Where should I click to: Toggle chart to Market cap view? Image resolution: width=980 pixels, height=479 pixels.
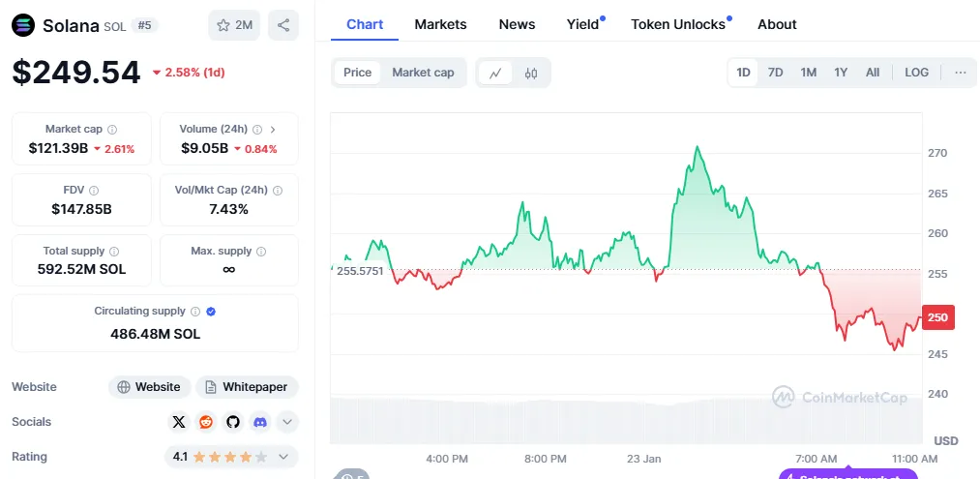[x=423, y=73]
